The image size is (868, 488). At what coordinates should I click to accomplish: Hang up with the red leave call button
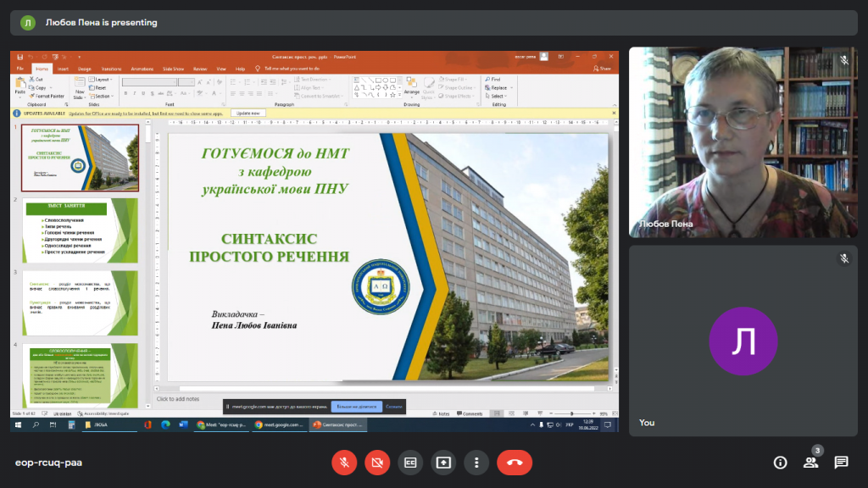515,463
